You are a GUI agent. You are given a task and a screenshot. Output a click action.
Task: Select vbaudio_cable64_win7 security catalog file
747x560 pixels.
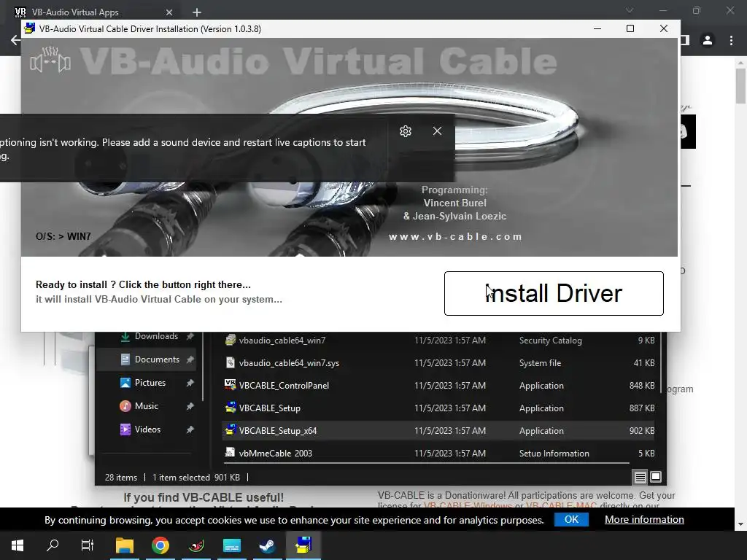[438, 341]
